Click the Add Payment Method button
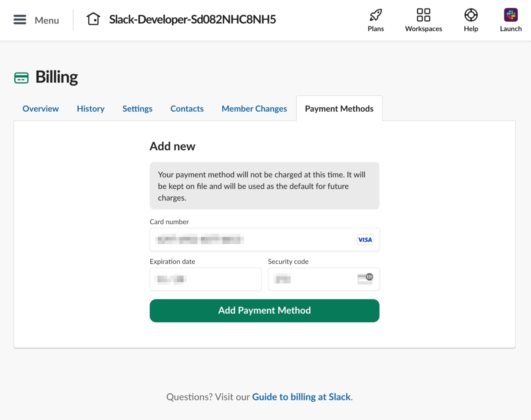This screenshot has height=420, width=531. (264, 311)
